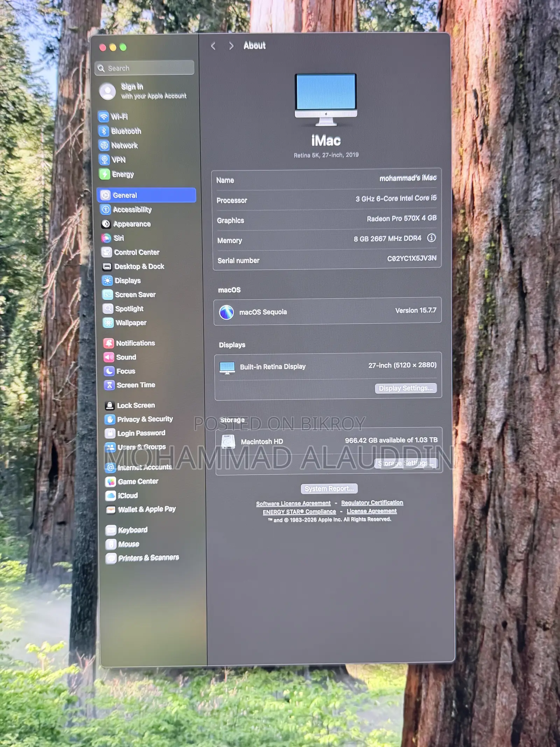Select the Lock Screen icon
The width and height of the screenshot is (560, 747).
110,405
